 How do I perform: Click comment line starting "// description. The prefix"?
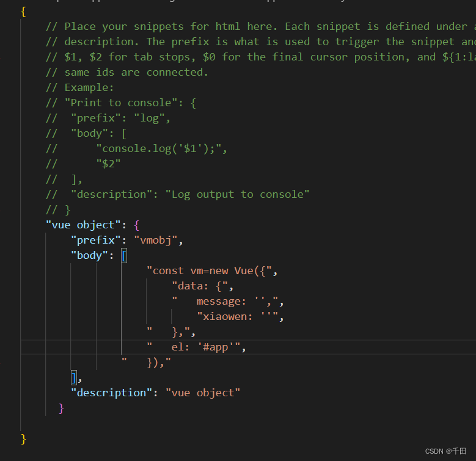[261, 42]
